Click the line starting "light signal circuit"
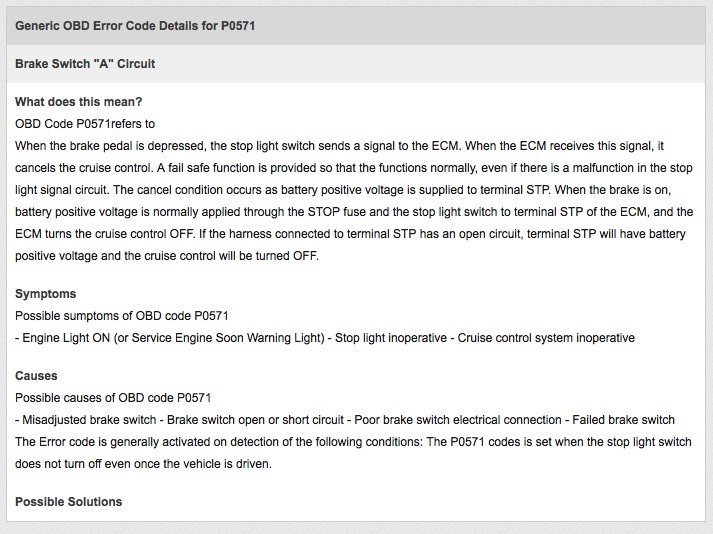Viewport: 713px width, 534px height. (343, 190)
